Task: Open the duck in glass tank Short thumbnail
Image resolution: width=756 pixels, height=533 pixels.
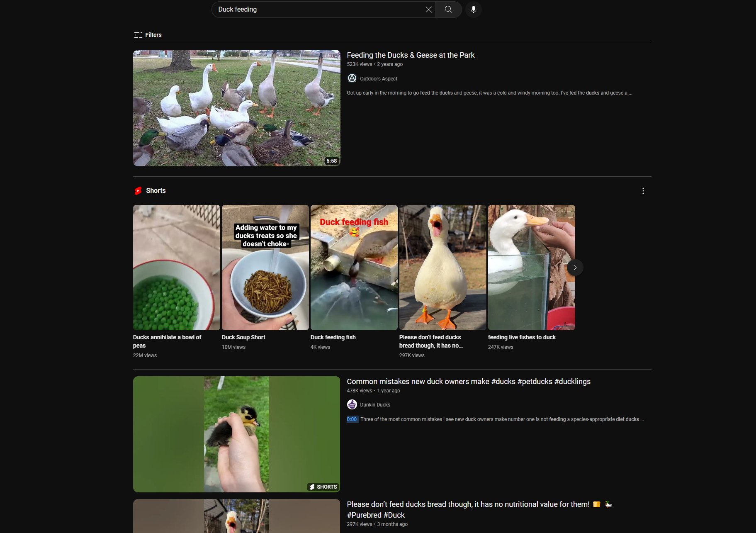Action: click(x=531, y=268)
